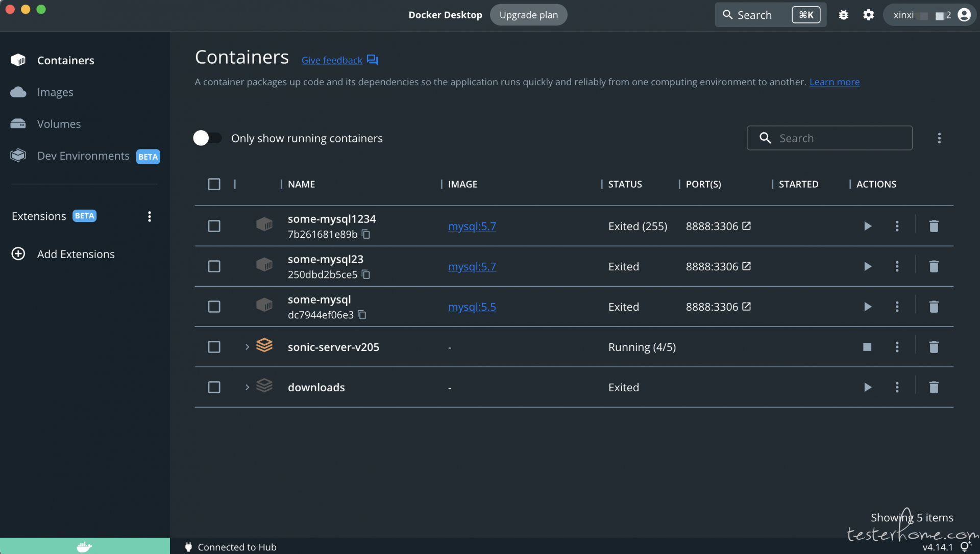Screen dimensions: 980x554
Task: Go to Volumes in sidebar
Action: coord(59,124)
